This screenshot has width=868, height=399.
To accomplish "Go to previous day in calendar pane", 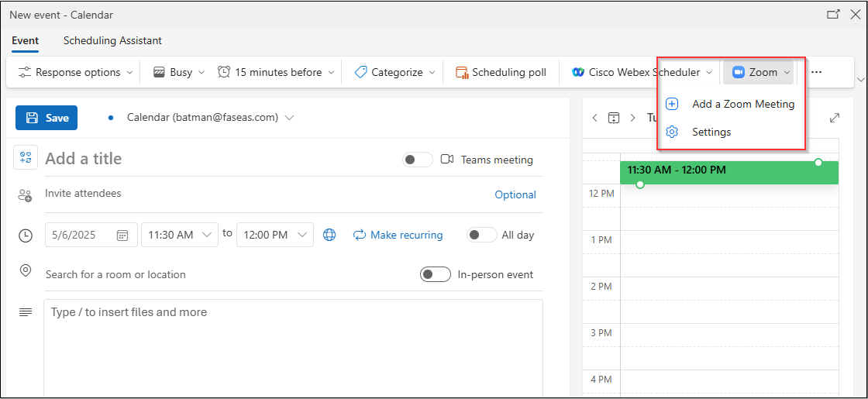I will tap(594, 118).
